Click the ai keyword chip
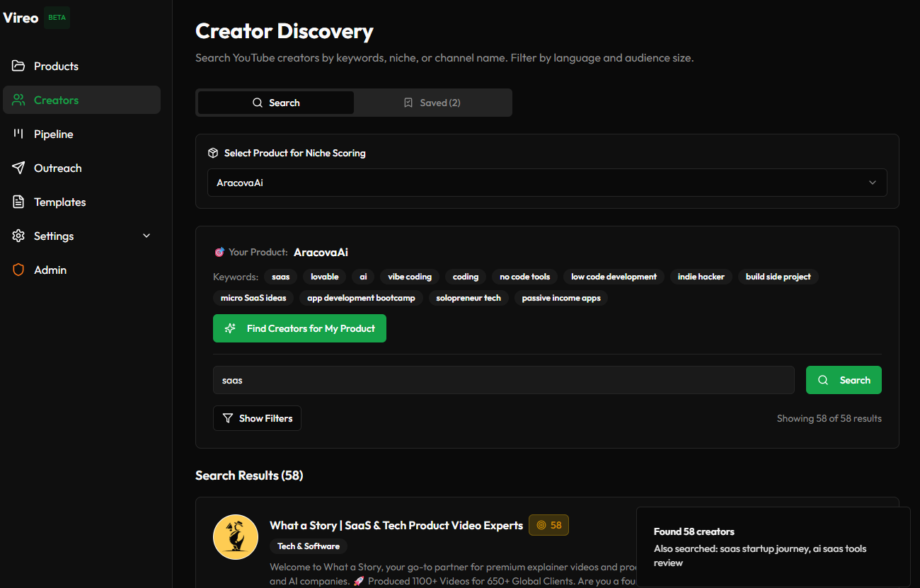 [x=363, y=277]
